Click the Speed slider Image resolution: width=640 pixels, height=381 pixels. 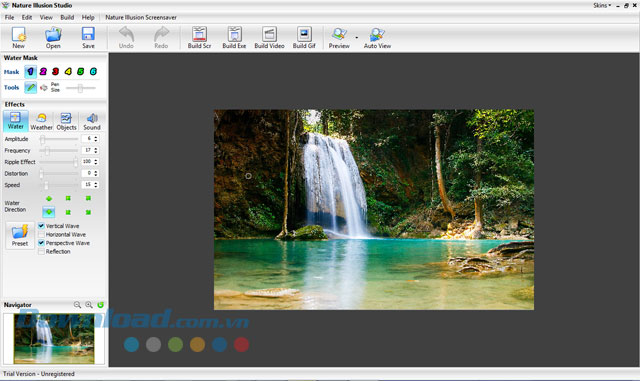59,185
